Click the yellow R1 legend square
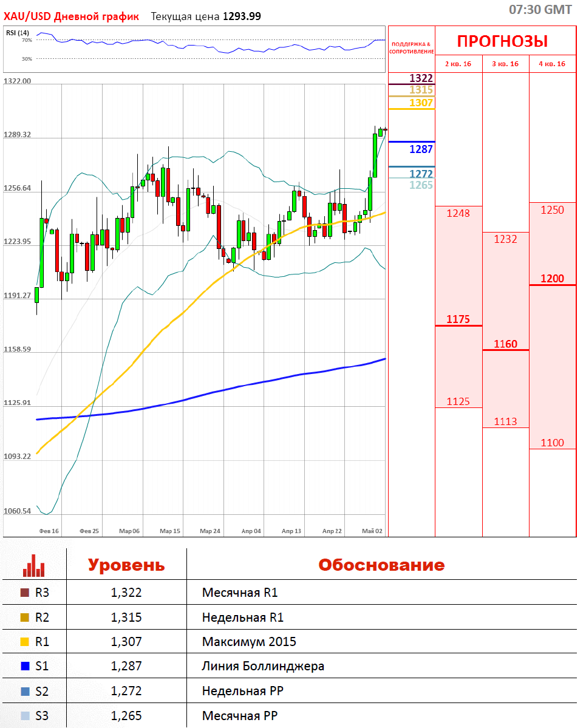 point(25,642)
